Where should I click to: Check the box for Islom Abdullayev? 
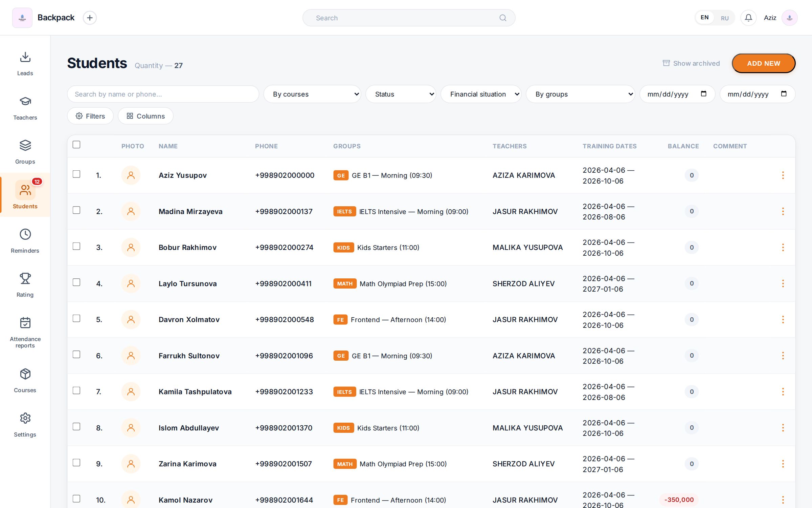pyautogui.click(x=76, y=426)
